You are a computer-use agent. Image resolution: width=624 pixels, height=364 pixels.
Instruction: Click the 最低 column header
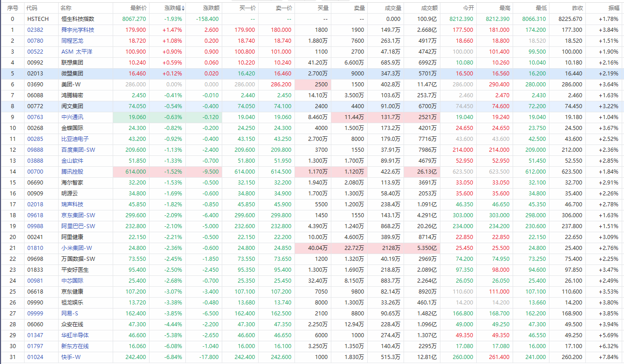(541, 8)
